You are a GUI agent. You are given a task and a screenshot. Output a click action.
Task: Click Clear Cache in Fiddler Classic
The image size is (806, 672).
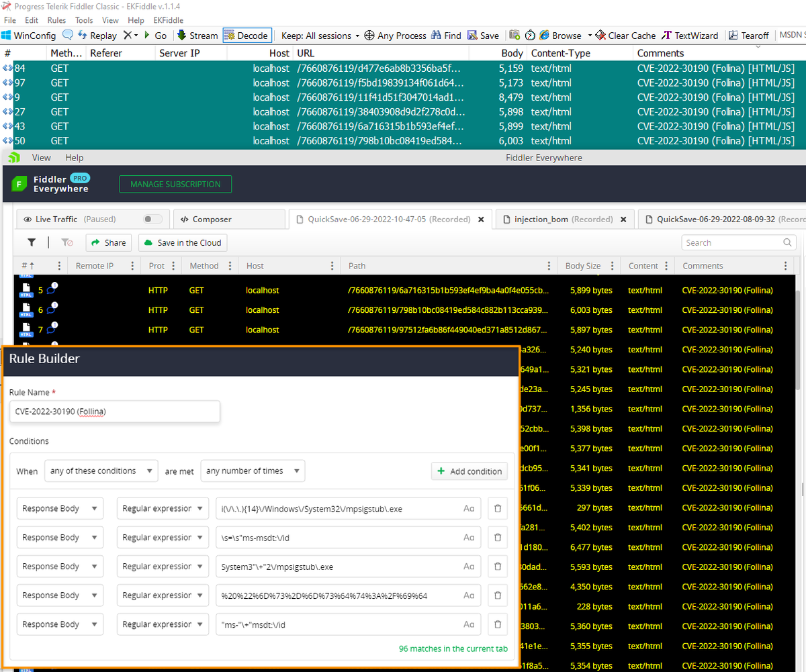625,36
